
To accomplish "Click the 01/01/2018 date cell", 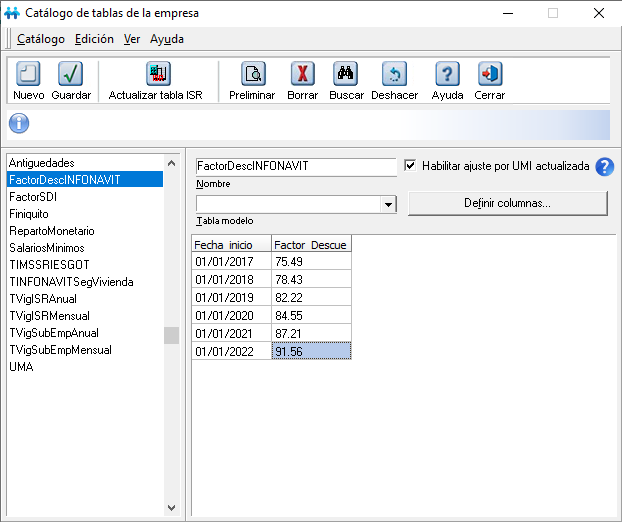I will click(x=231, y=279).
